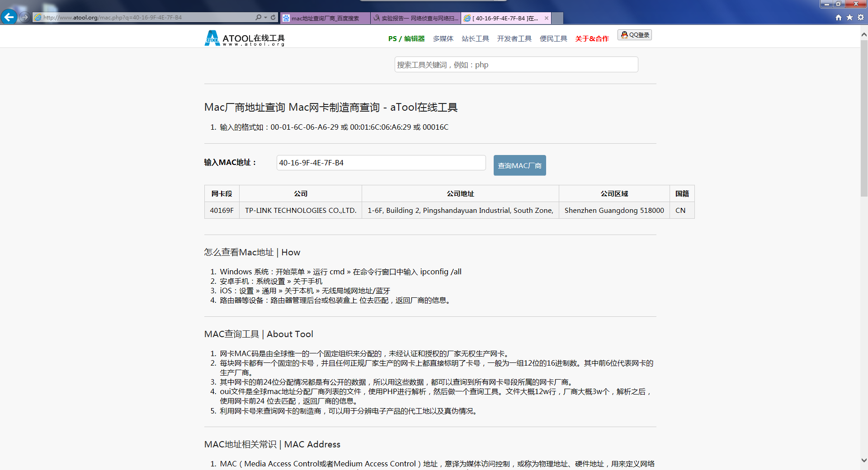Restore down the browser window

(x=839, y=4)
